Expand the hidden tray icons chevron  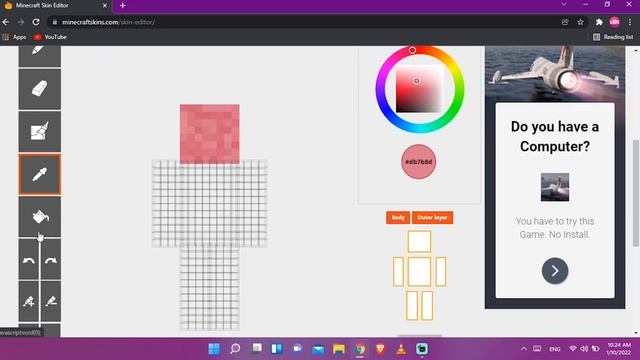[x=524, y=349]
